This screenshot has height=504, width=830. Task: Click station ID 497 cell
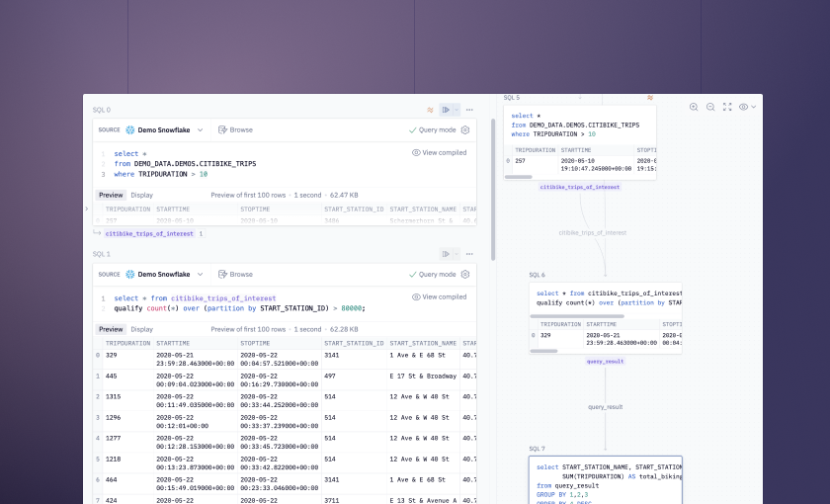(354, 380)
